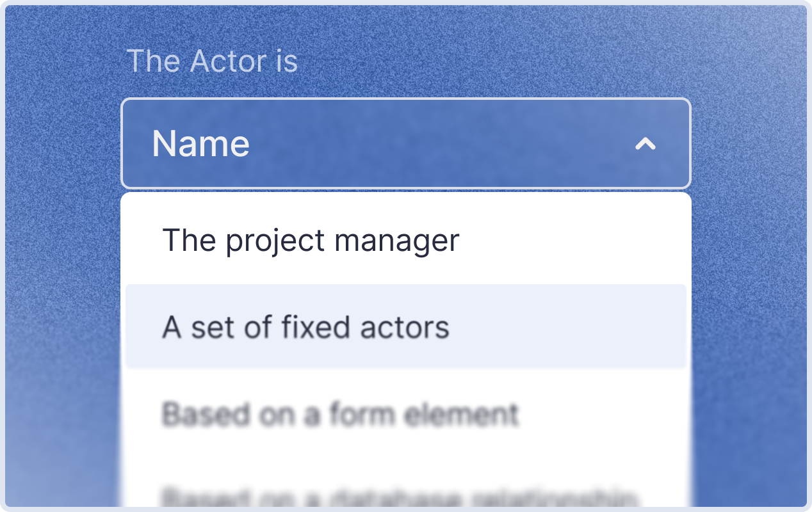This screenshot has height=512, width=812.
Task: Click the white caret in Name field
Action: (645, 144)
